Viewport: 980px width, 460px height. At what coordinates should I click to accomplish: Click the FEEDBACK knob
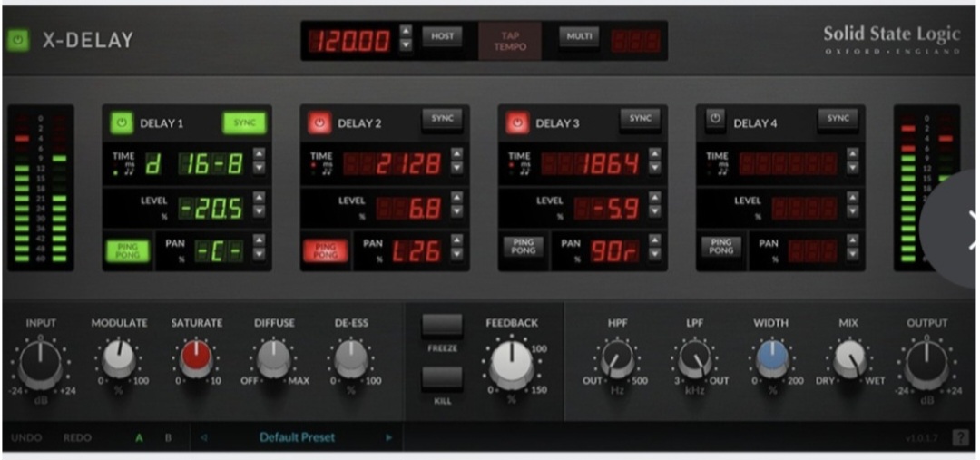[511, 365]
